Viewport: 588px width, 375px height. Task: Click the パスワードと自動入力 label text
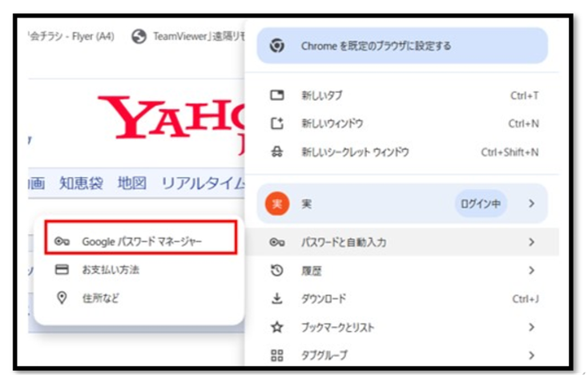pos(344,242)
